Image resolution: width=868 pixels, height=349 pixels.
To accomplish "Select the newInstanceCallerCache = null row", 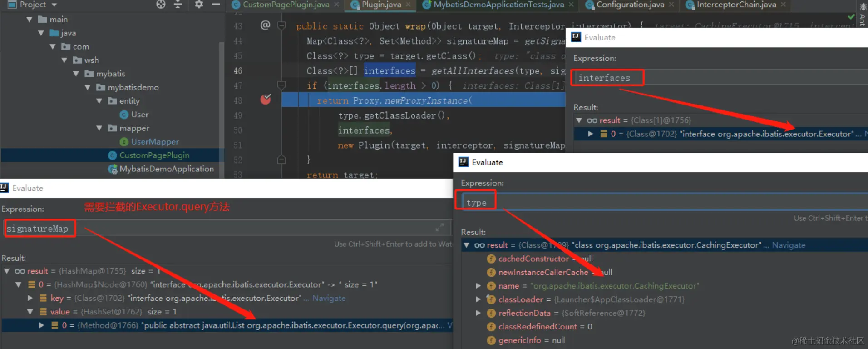I will tap(555, 272).
